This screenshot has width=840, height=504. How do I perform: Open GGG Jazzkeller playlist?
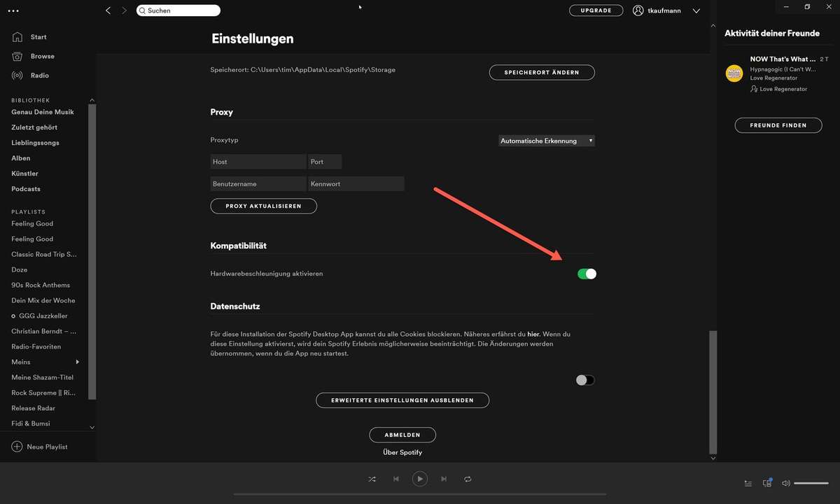click(43, 316)
